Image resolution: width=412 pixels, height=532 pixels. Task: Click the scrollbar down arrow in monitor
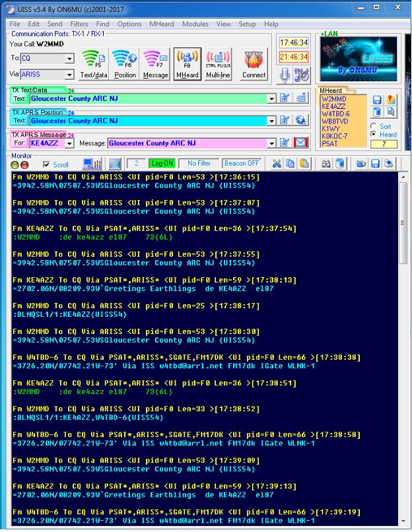click(403, 521)
